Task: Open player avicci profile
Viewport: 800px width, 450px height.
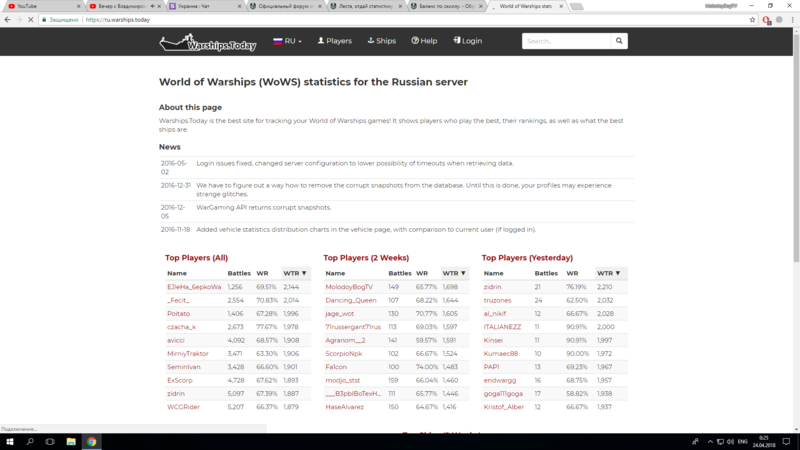Action: coord(176,340)
